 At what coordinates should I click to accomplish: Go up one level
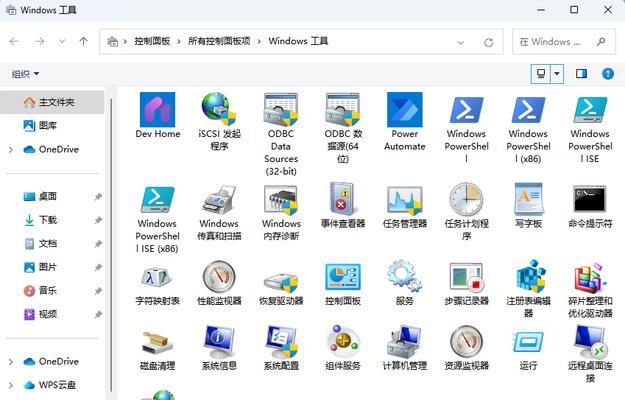click(x=83, y=41)
